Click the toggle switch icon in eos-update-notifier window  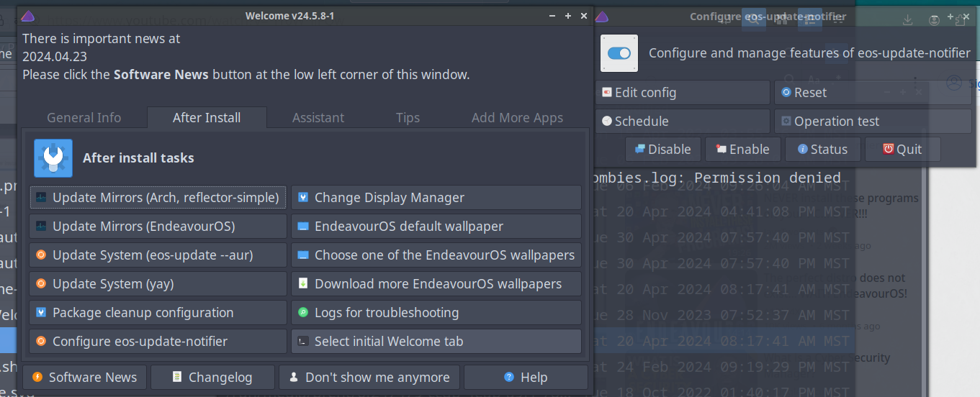point(619,53)
